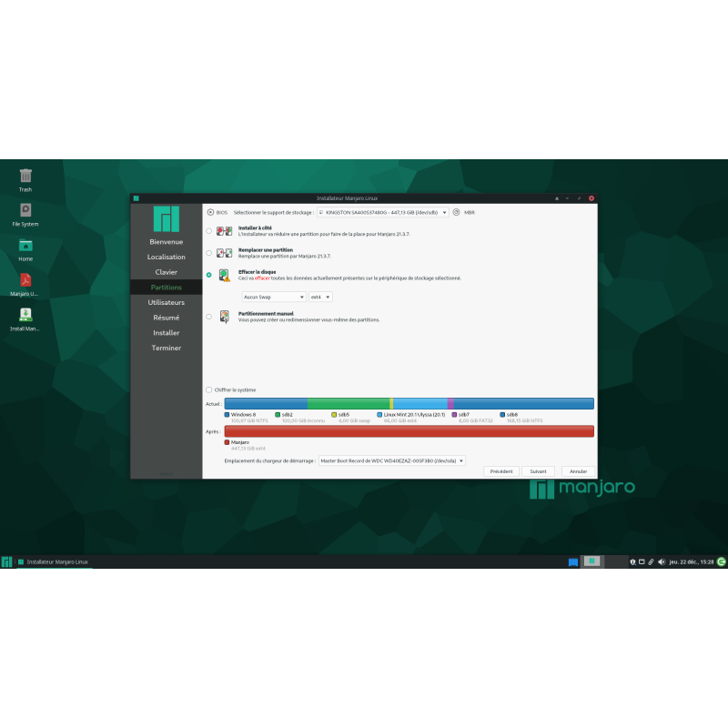This screenshot has height=728, width=728.
Task: Click the Annuler button
Action: click(x=577, y=470)
